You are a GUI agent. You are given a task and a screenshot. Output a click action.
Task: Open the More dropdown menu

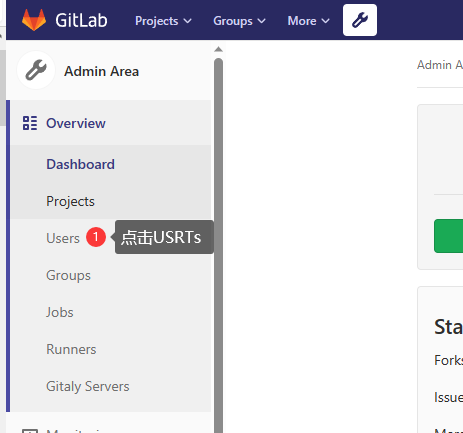(x=308, y=21)
